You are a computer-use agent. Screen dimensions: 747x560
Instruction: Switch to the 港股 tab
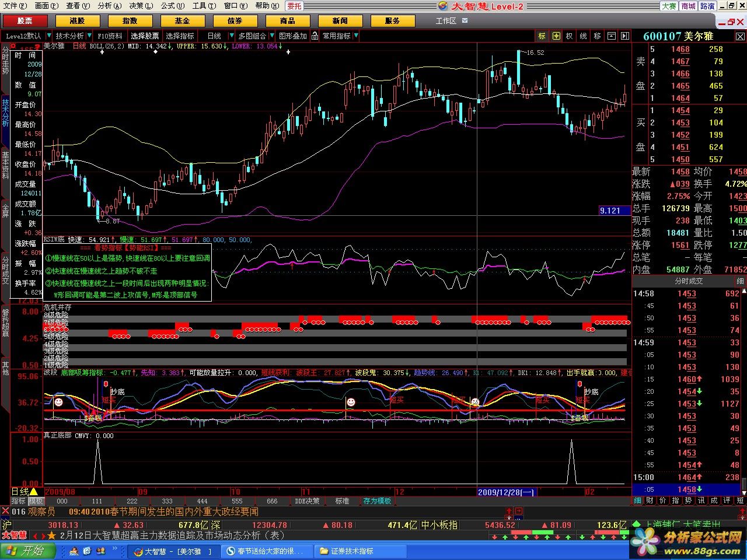tap(77, 20)
